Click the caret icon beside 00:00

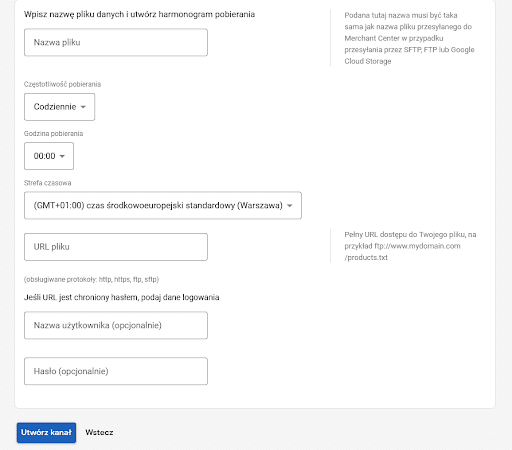coord(62,156)
